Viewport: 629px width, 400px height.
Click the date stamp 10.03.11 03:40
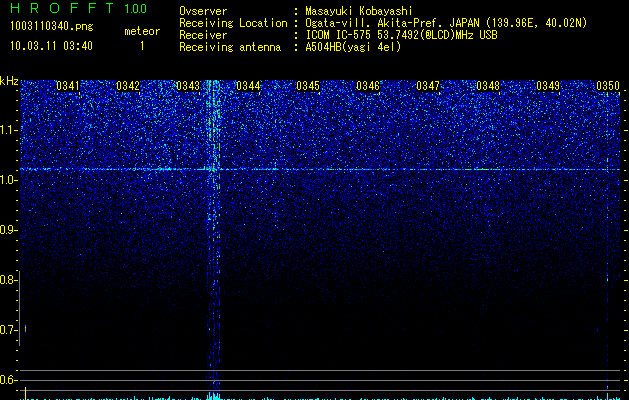(51, 46)
